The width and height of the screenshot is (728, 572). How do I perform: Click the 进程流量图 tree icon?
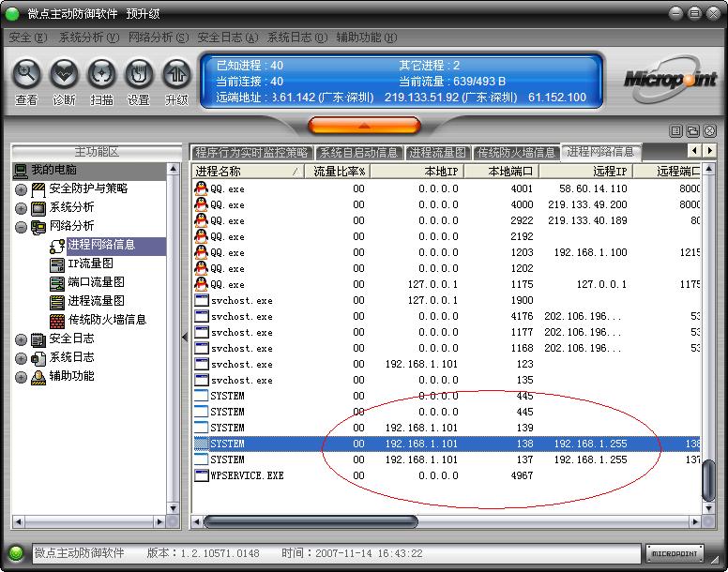click(x=56, y=302)
